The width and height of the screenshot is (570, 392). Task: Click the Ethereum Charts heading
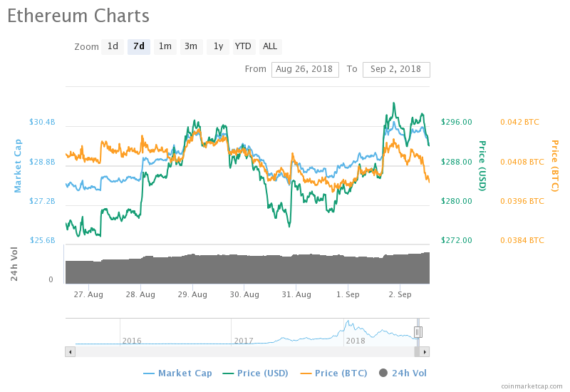pyautogui.click(x=78, y=16)
